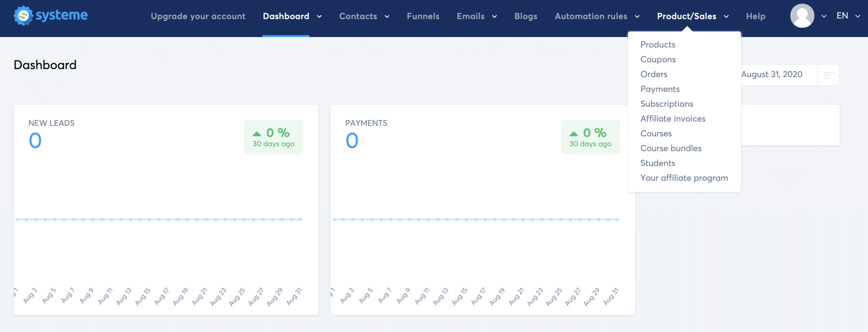Go to Courses
The height and width of the screenshot is (332, 868).
656,133
